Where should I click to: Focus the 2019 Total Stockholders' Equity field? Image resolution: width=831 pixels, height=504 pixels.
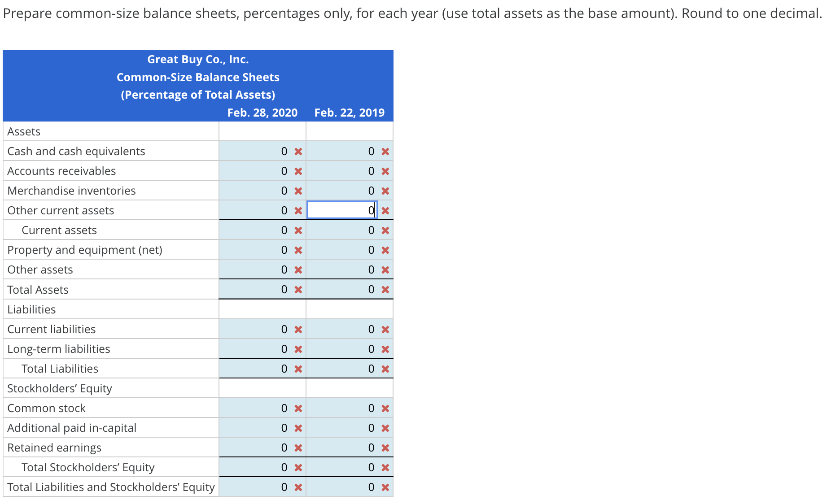342,467
